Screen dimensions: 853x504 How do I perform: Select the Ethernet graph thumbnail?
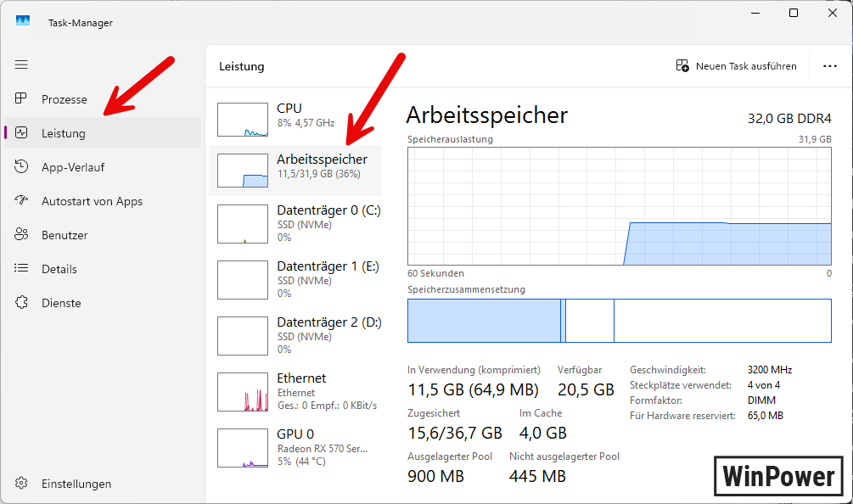click(x=243, y=392)
